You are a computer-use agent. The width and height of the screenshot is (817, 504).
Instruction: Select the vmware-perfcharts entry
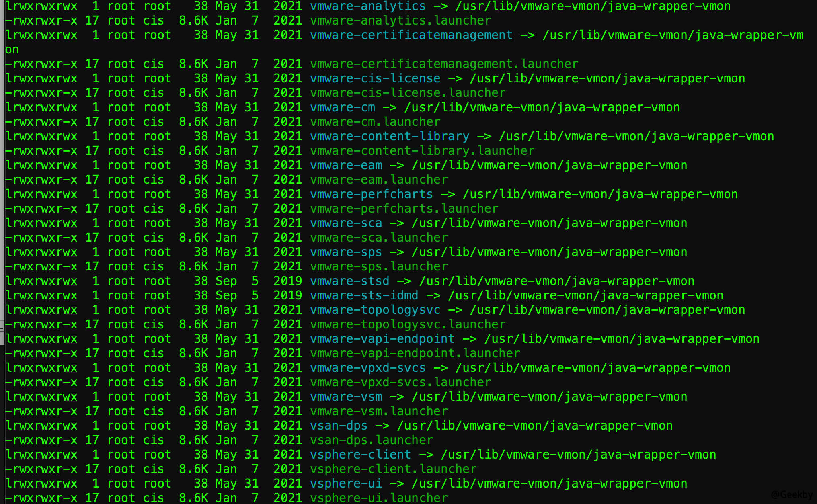pyautogui.click(x=371, y=194)
